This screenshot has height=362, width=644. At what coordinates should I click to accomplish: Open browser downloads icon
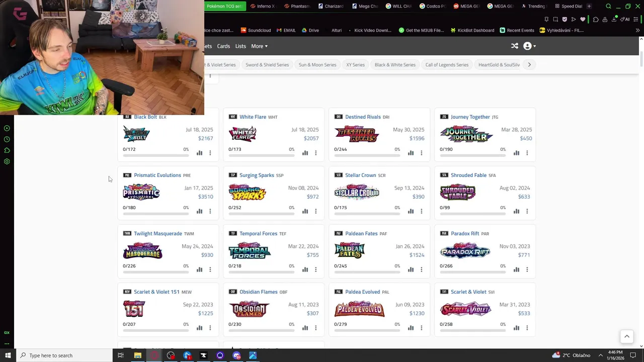(x=614, y=19)
